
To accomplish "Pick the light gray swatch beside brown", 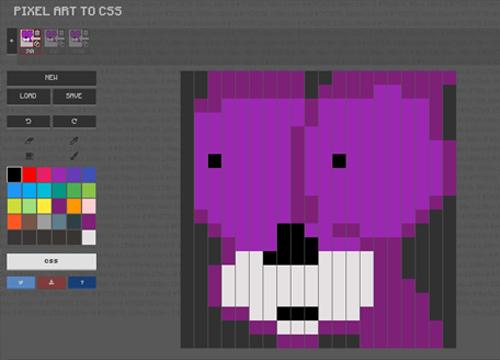I will coord(44,222).
